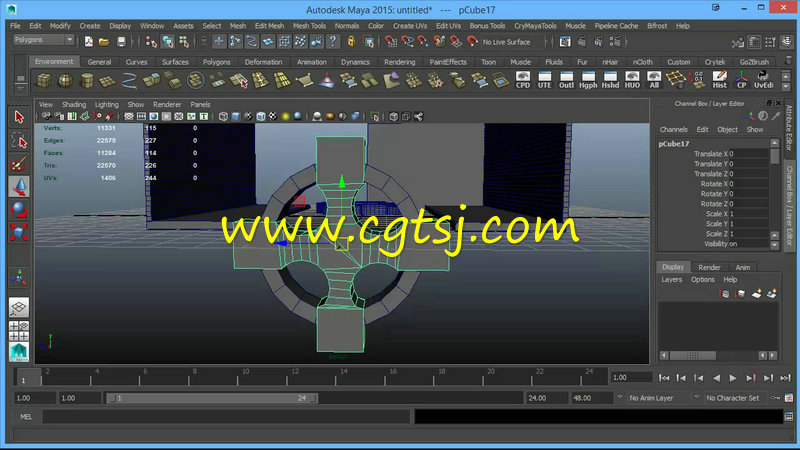
Task: Click the Scale Y channel value
Action: click(748, 223)
